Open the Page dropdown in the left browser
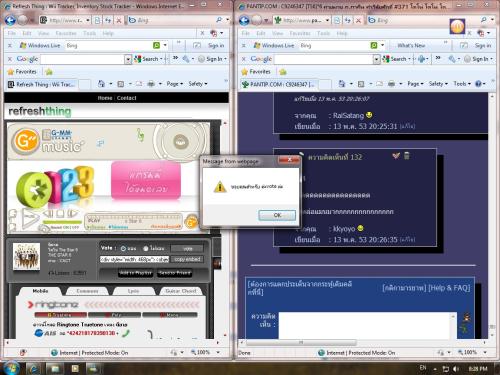The image size is (500, 375). coord(175,84)
